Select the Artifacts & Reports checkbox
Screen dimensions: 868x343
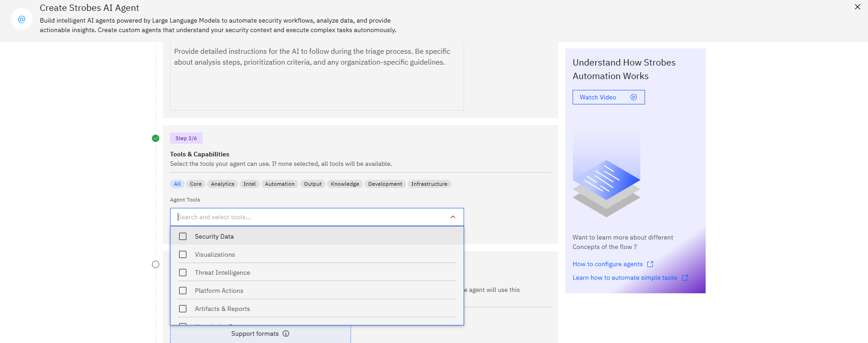click(x=183, y=309)
